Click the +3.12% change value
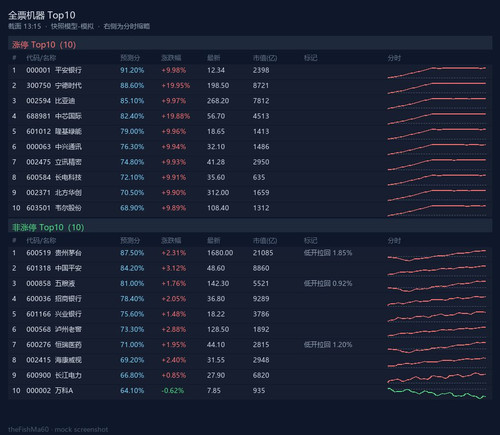 click(174, 268)
